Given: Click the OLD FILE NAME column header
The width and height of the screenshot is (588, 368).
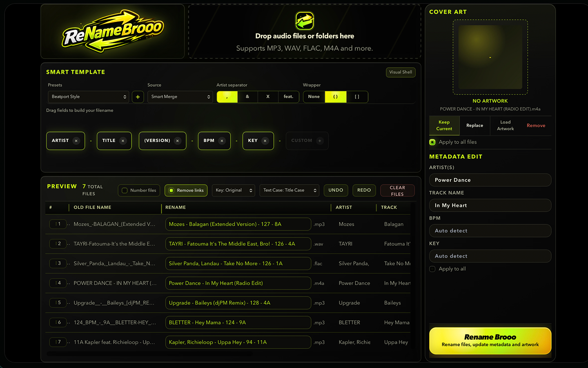Looking at the screenshot, I should click(x=92, y=208).
